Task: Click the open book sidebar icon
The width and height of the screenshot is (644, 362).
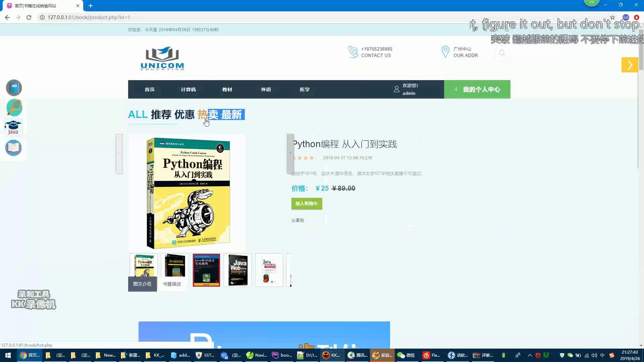Action: (x=13, y=148)
